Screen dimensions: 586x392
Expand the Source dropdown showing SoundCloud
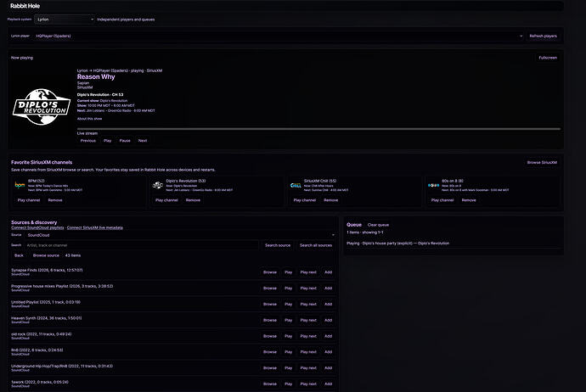(x=181, y=235)
